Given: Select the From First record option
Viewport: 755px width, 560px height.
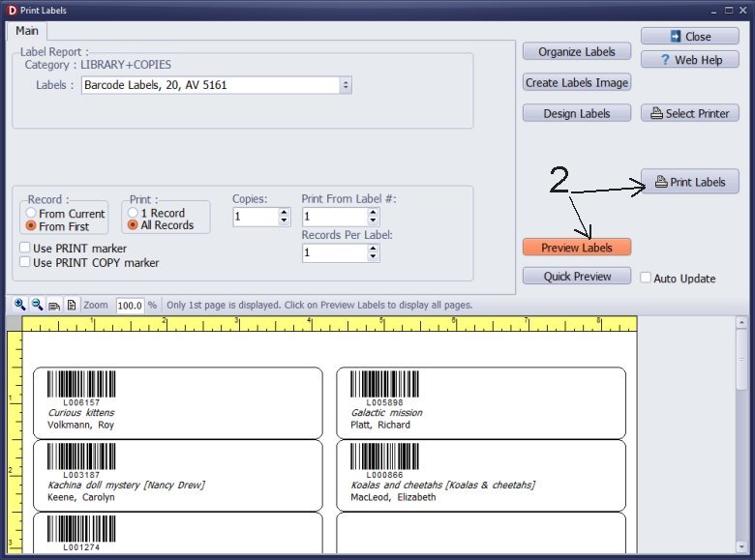Looking at the screenshot, I should 58,226.
